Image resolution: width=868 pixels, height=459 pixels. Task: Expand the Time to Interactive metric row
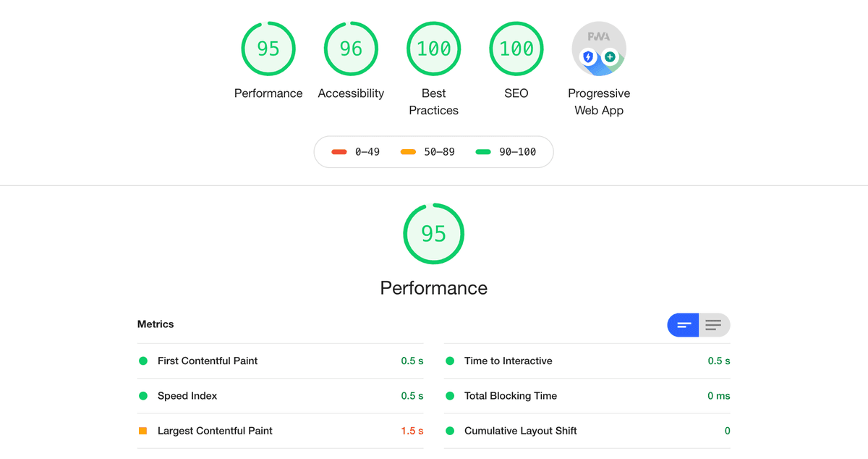[x=587, y=361]
